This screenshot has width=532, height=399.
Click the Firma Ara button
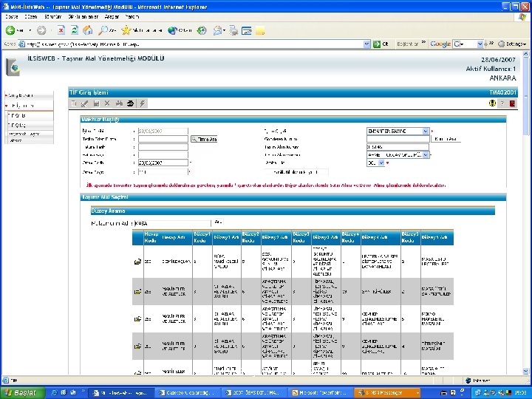(x=204, y=139)
